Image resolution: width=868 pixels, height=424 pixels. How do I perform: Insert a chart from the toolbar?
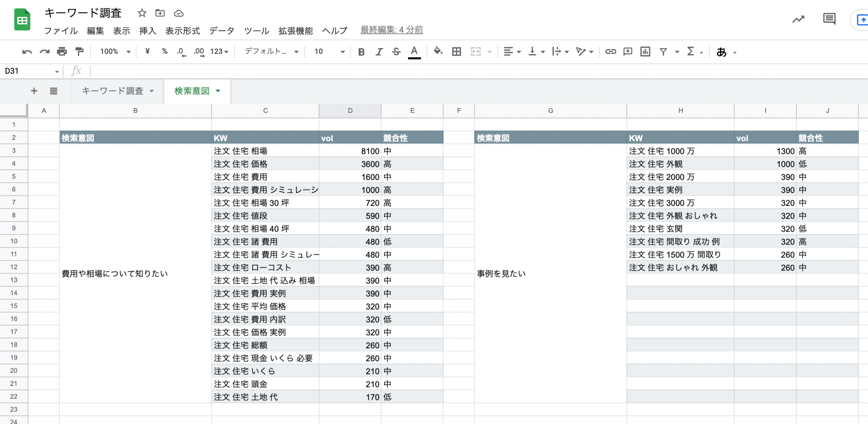[x=645, y=52]
